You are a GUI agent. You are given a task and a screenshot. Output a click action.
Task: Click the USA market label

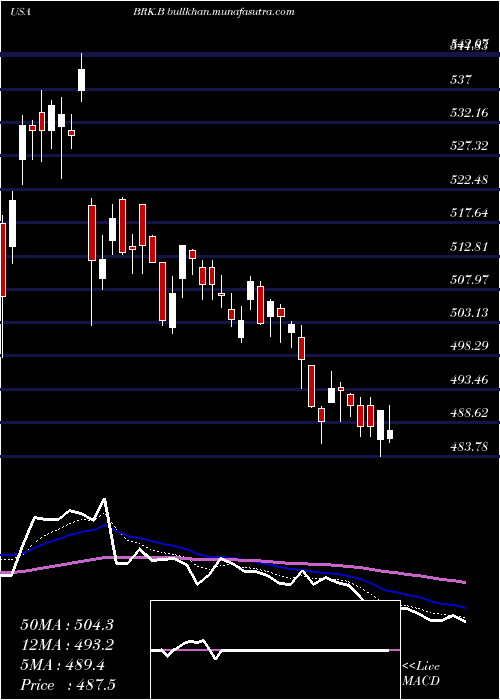20,12
